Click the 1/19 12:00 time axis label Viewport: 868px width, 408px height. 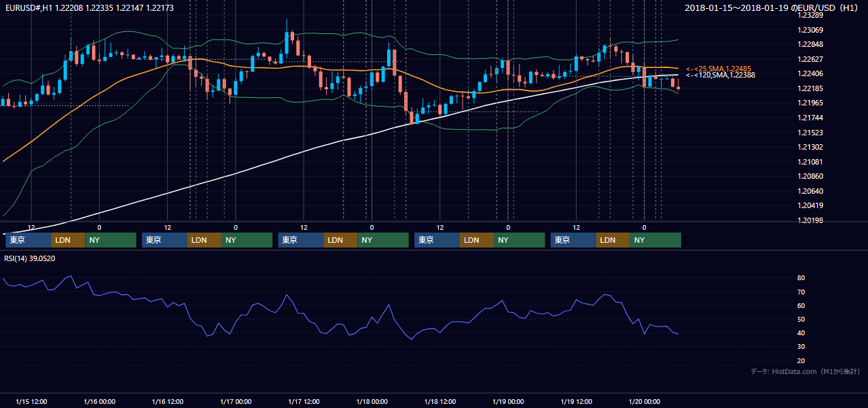(576, 402)
